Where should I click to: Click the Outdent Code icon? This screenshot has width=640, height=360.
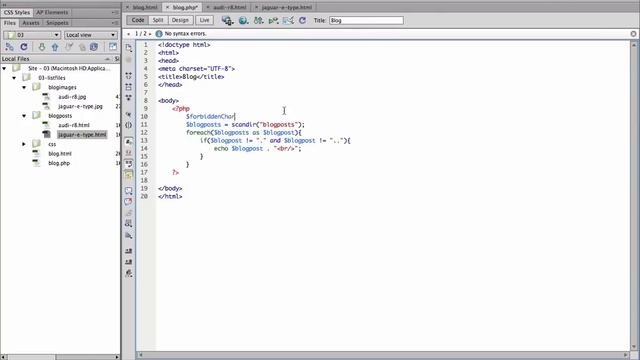[129, 262]
